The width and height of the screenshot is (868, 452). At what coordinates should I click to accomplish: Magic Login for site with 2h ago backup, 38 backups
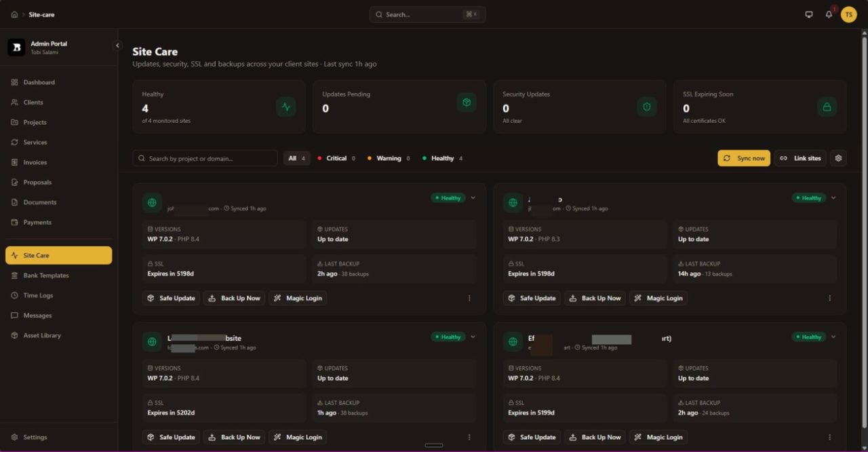tap(298, 298)
